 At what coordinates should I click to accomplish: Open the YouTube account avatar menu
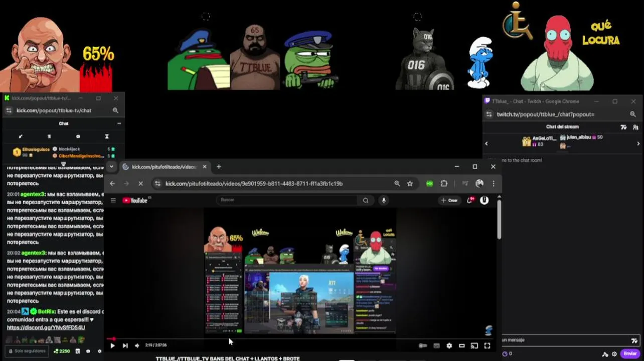pyautogui.click(x=485, y=200)
